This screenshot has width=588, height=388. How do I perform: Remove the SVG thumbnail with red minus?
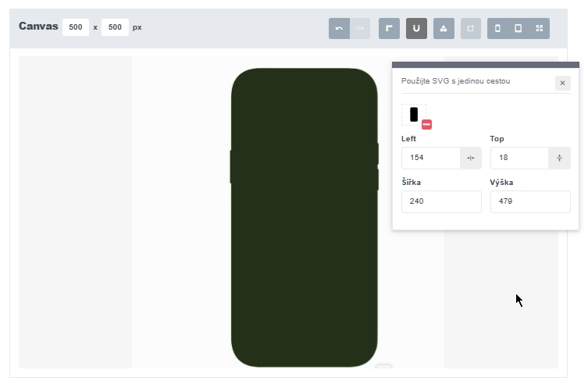[427, 124]
